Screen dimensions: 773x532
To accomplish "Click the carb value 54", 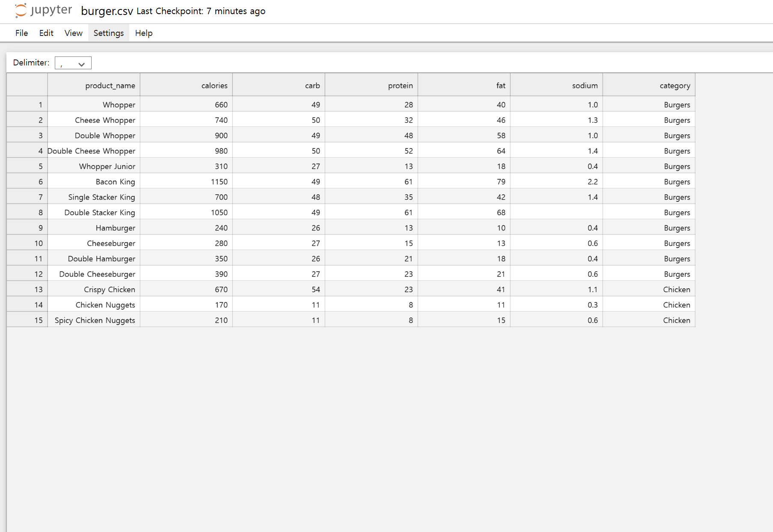I will coord(279,289).
